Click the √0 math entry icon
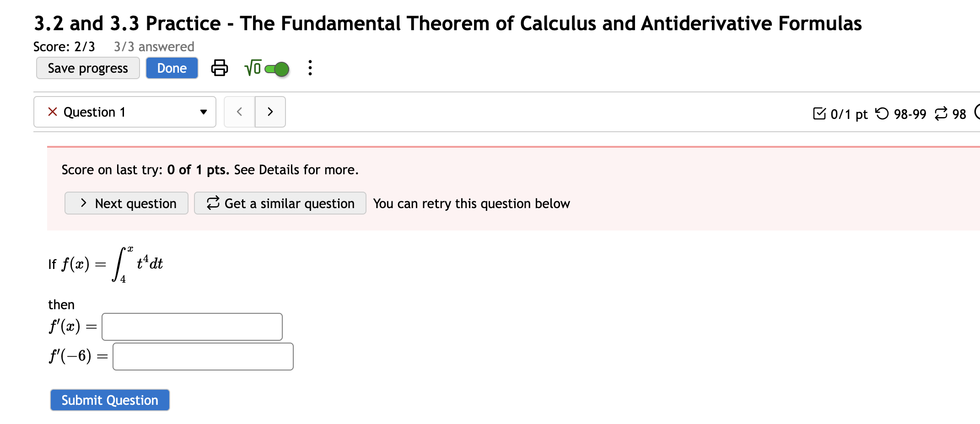The width and height of the screenshot is (980, 424). point(252,68)
